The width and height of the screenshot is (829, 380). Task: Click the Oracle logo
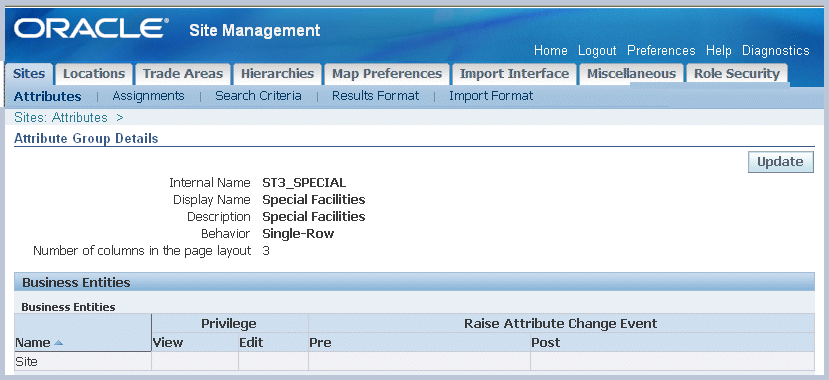click(91, 28)
